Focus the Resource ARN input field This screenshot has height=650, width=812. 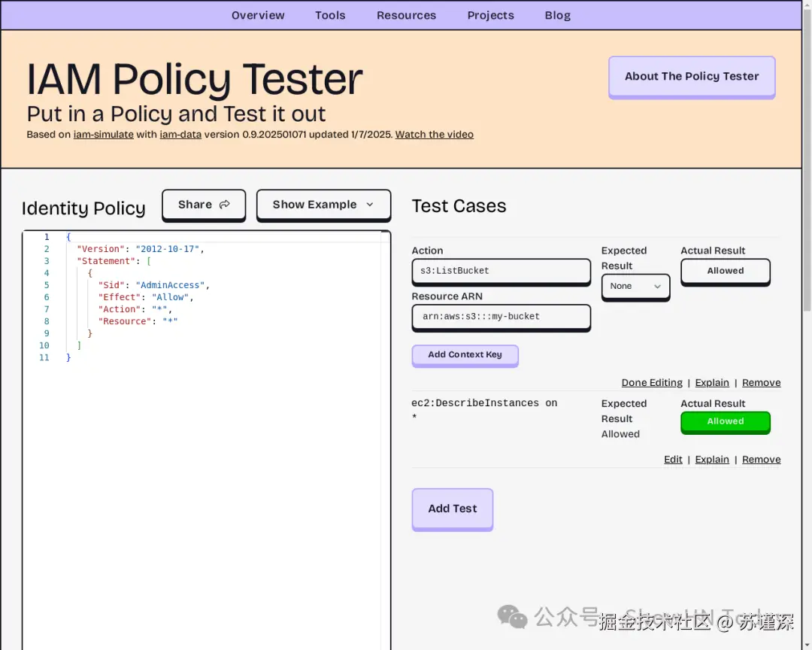pyautogui.click(x=501, y=317)
